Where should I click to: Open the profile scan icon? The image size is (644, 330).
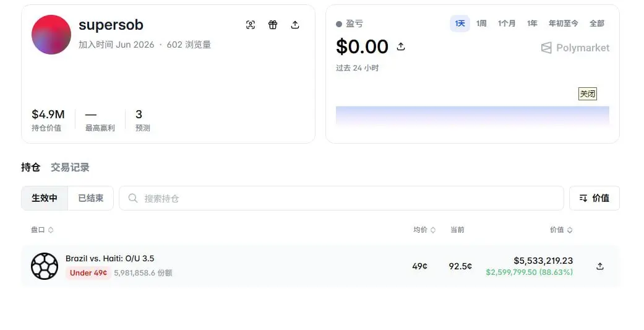(251, 25)
